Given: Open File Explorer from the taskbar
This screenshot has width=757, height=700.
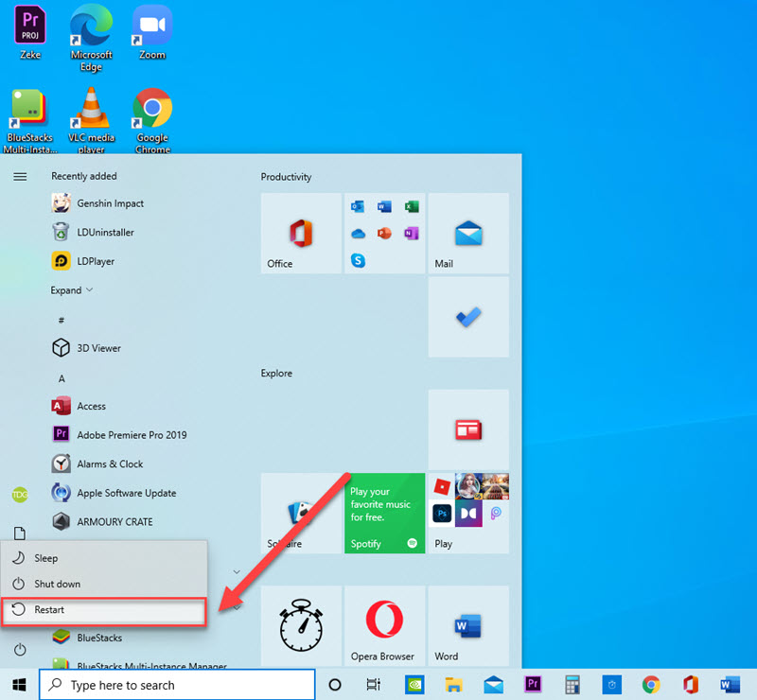Looking at the screenshot, I should pos(454,683).
